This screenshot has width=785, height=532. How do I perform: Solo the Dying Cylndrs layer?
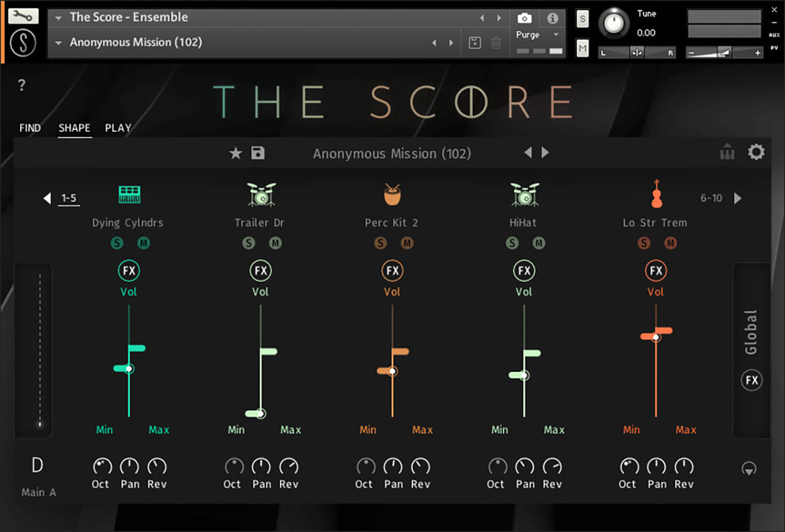[116, 243]
